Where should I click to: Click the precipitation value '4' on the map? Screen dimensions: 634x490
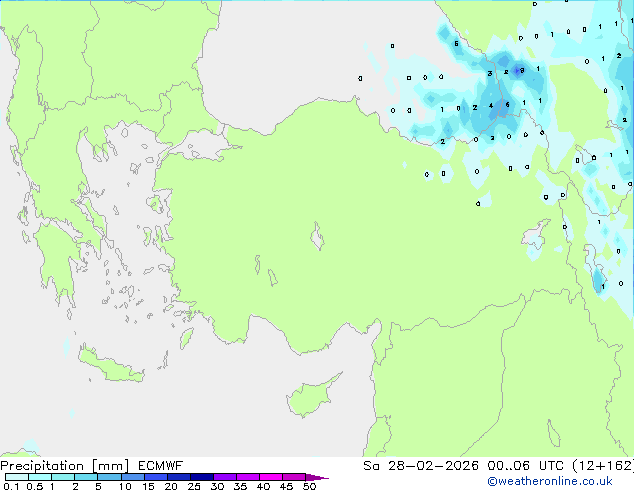pyautogui.click(x=491, y=106)
